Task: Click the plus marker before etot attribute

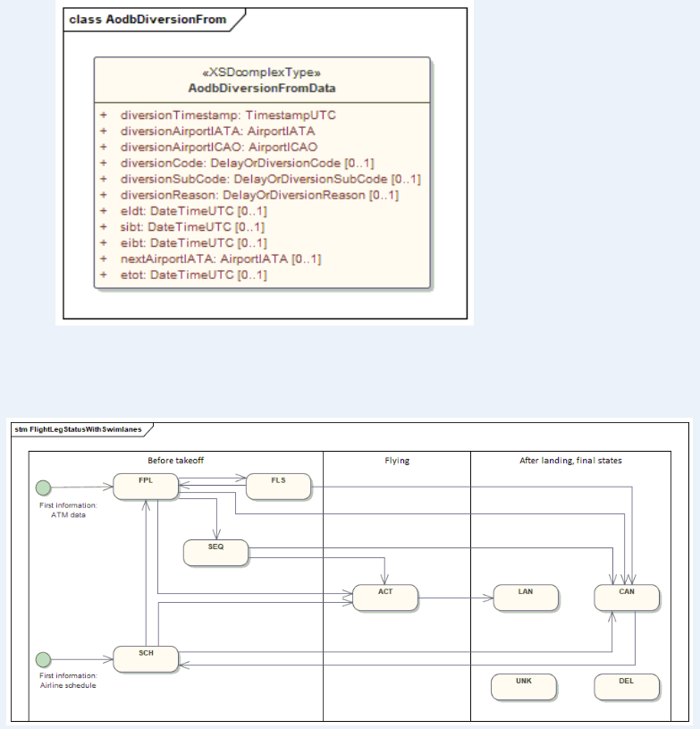Action: [104, 275]
